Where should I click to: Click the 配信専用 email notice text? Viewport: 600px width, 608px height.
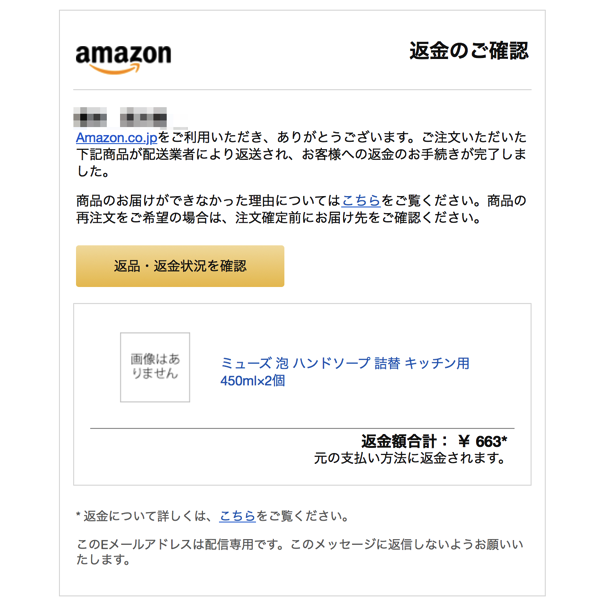click(299, 552)
